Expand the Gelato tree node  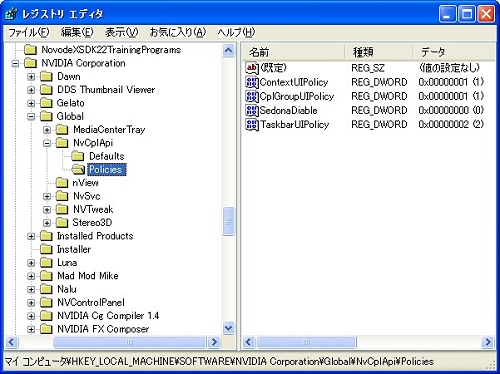(31, 103)
